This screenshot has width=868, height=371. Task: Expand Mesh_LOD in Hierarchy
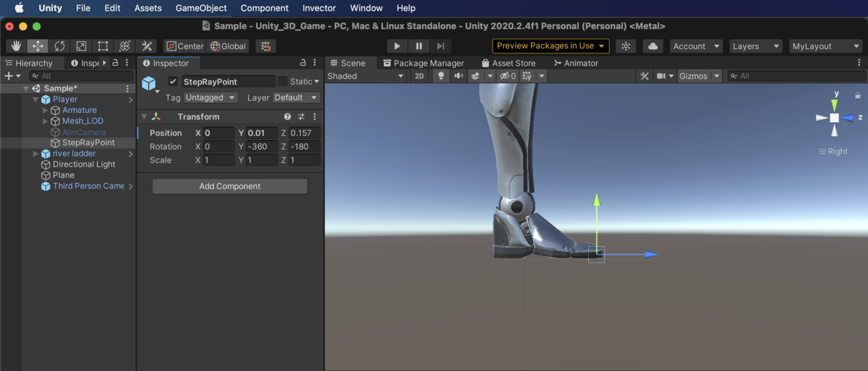coord(45,121)
